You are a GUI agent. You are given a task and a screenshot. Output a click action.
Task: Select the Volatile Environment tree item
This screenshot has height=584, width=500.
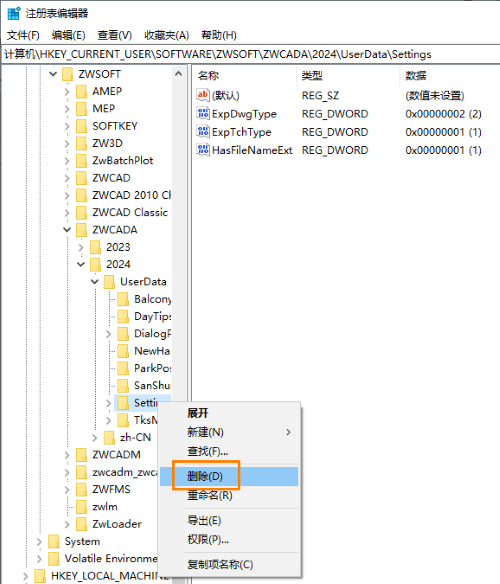pyautogui.click(x=111, y=559)
